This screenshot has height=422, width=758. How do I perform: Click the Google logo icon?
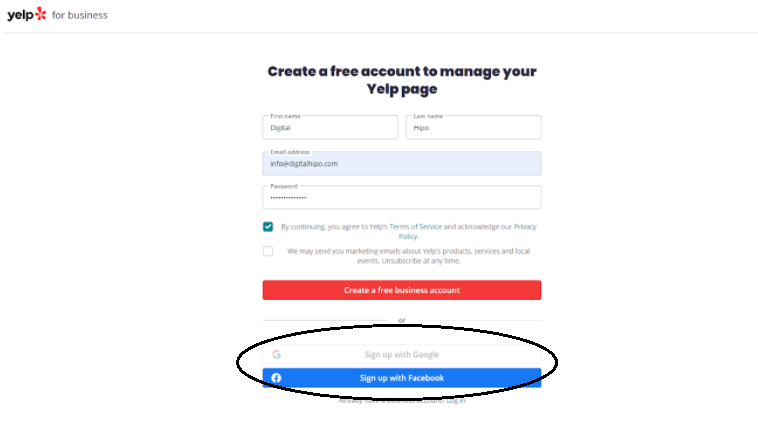click(276, 354)
